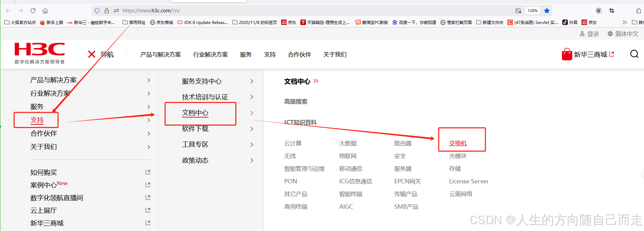Open 案例中心 link
Screen dimensions: 644x231
tap(44, 185)
